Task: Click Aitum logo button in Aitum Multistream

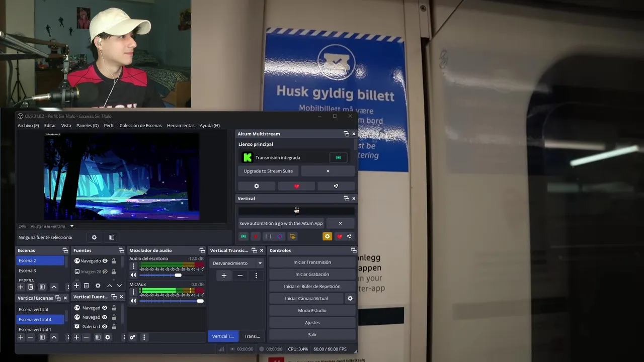Action: coord(336,186)
